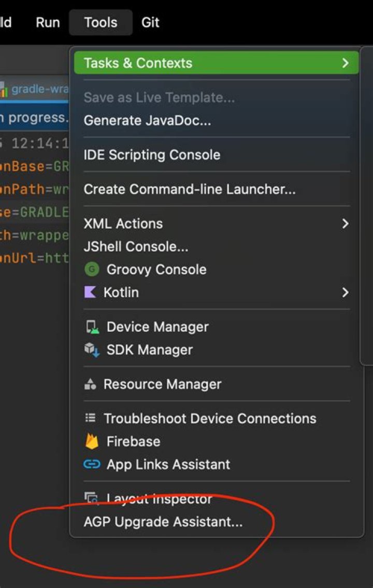Expand the Kotlin submenu chevron
373x588 pixels.
coord(345,292)
